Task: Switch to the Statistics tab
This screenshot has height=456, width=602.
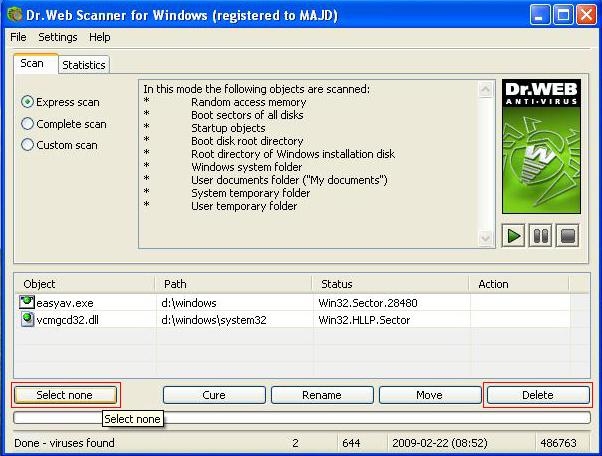Action: tap(84, 65)
